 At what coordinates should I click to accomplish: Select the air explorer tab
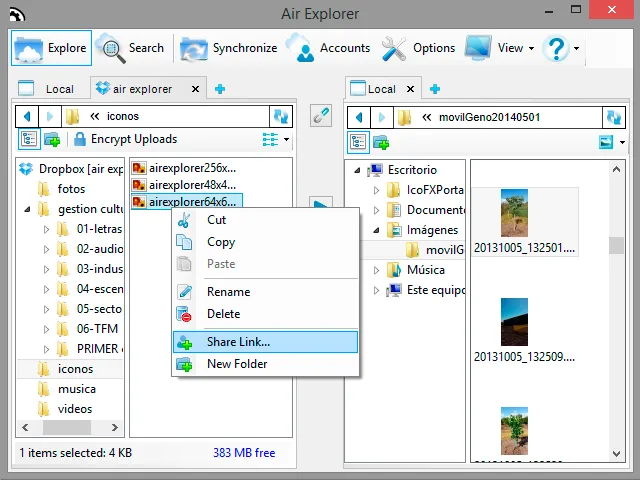[x=141, y=89]
